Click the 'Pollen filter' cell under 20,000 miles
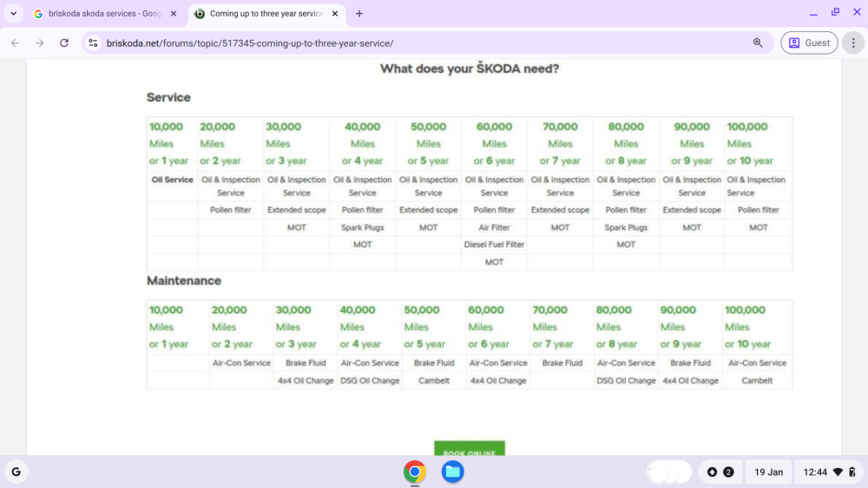The height and width of the screenshot is (488, 868). [231, 210]
